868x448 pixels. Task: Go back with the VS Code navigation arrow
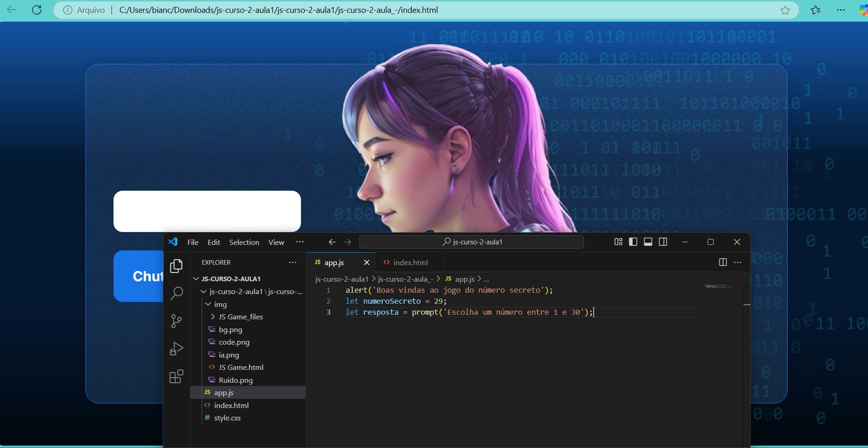[332, 242]
